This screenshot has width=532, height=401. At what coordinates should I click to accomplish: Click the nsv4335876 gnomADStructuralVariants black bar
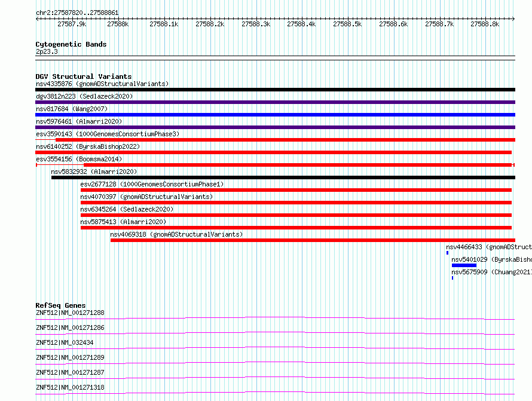pos(275,90)
